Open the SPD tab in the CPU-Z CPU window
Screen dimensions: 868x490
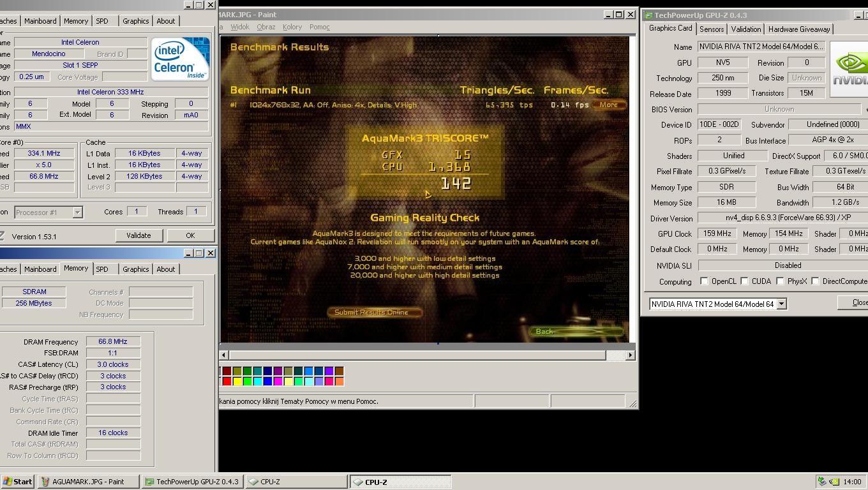102,21
